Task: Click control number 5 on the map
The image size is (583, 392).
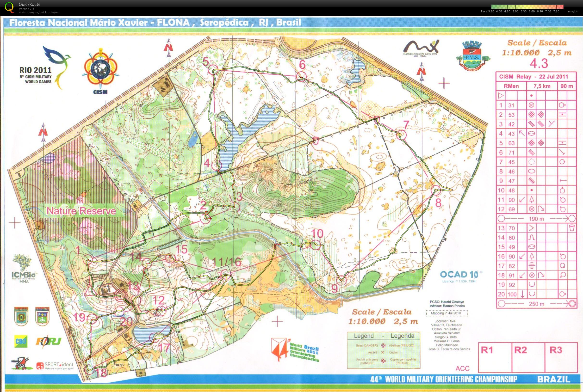Action: (x=206, y=61)
